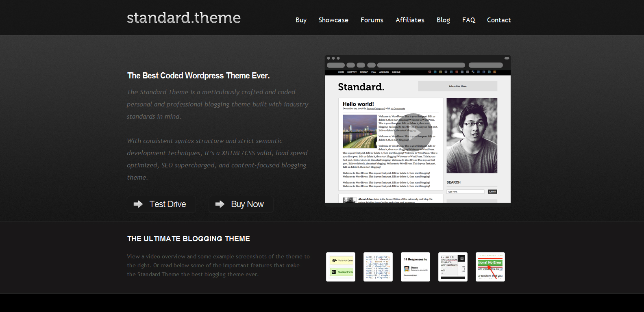The width and height of the screenshot is (644, 312).
Task: Click the standard.theme site logo
Action: click(x=184, y=18)
